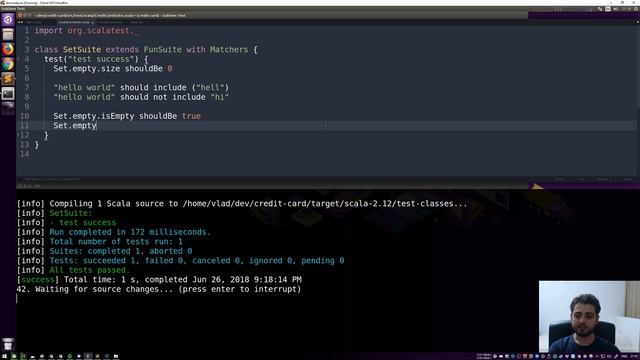
Task: Open the Files manager in the dock
Action: pyautogui.click(x=8, y=34)
